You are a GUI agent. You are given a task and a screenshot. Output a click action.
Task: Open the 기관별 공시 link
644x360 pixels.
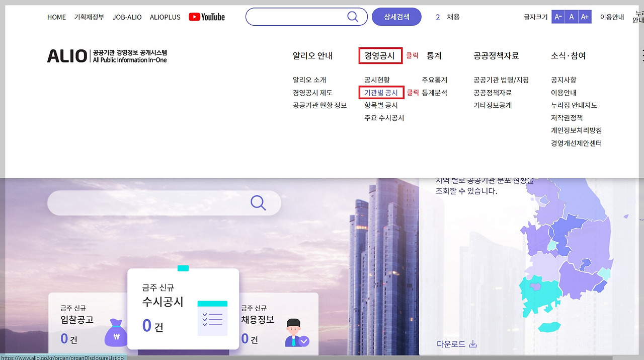[x=381, y=93]
